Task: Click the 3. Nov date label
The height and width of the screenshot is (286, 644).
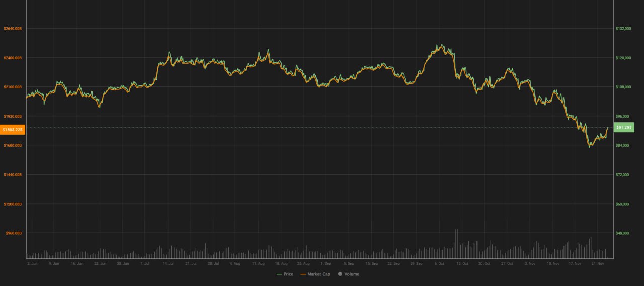Action: (x=530, y=263)
